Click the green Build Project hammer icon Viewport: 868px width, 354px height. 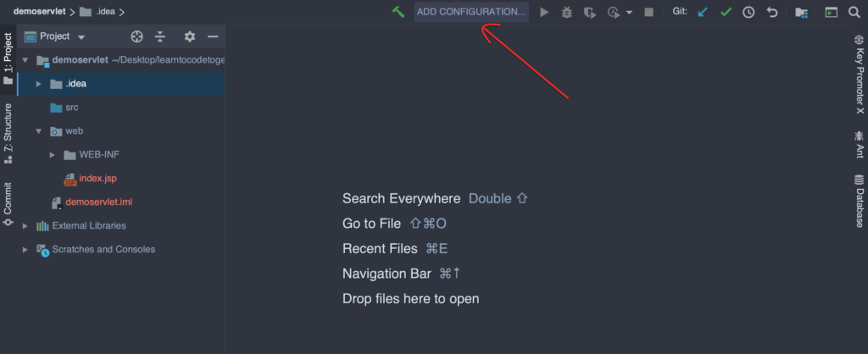[398, 12]
